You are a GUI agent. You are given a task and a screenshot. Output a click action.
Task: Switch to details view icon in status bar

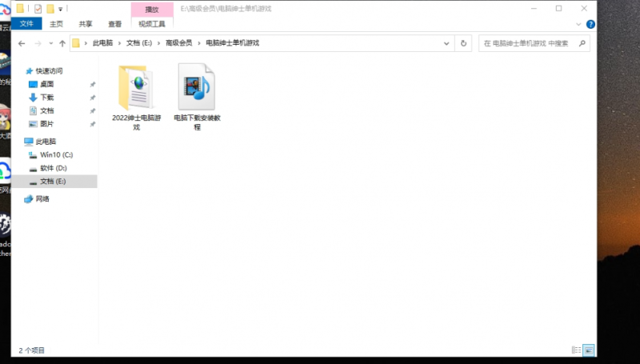(x=576, y=350)
